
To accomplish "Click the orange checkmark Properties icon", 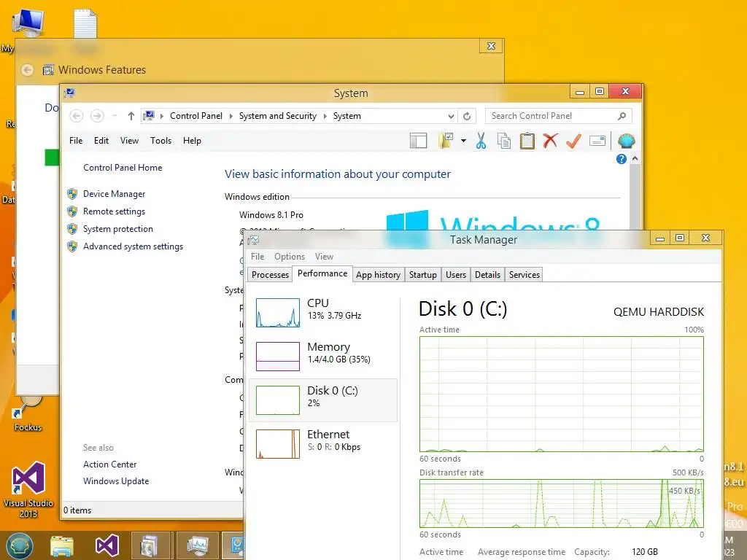I will [x=573, y=141].
